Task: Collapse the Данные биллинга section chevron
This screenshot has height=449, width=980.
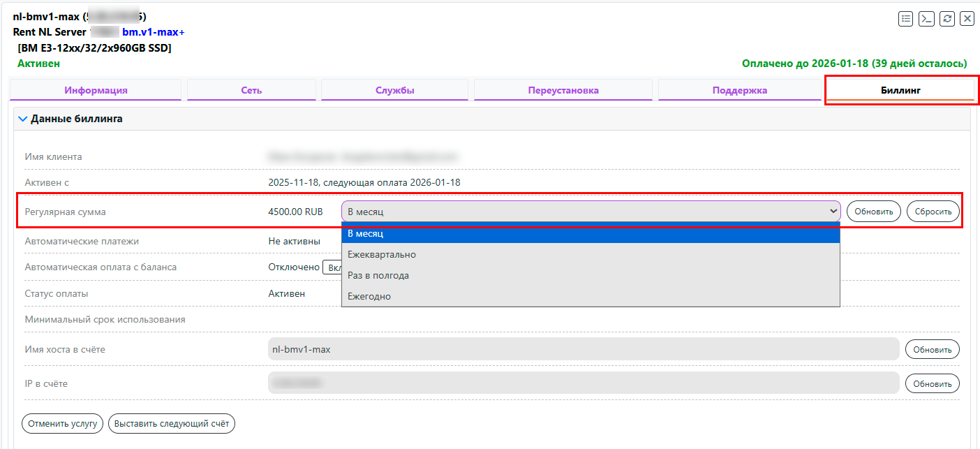Action: (x=23, y=119)
